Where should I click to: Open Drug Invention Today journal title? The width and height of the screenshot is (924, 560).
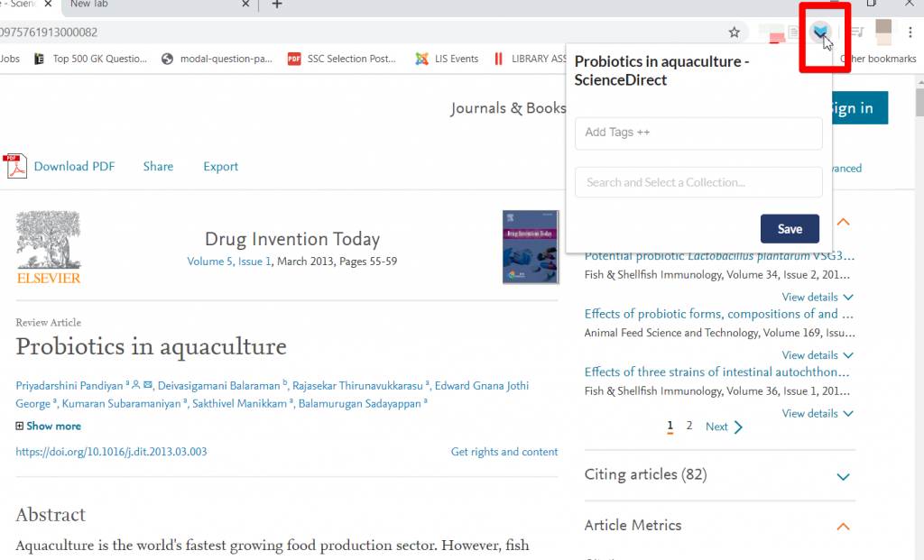tap(292, 239)
